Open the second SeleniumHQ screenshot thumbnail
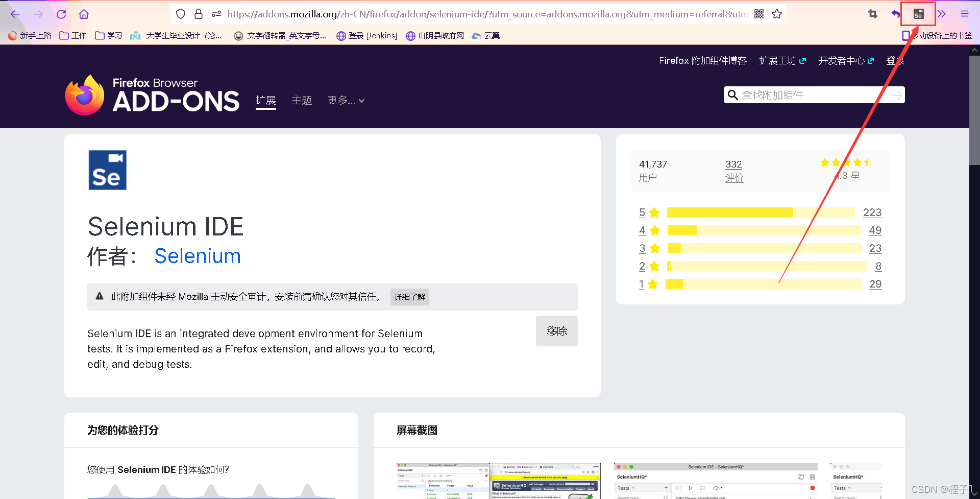Screen dimensions: 980x499 [x=716, y=481]
